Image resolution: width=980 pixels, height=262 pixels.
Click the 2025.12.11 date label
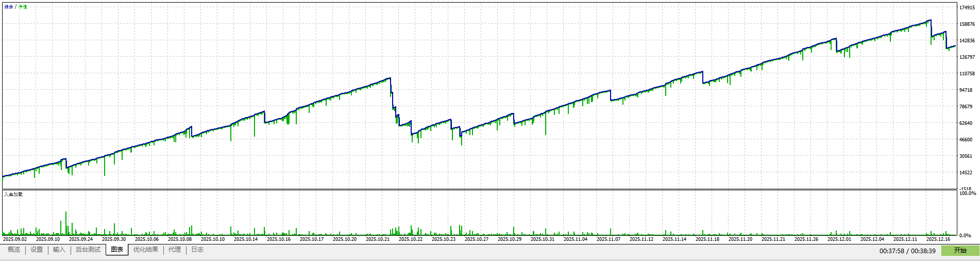click(x=905, y=239)
